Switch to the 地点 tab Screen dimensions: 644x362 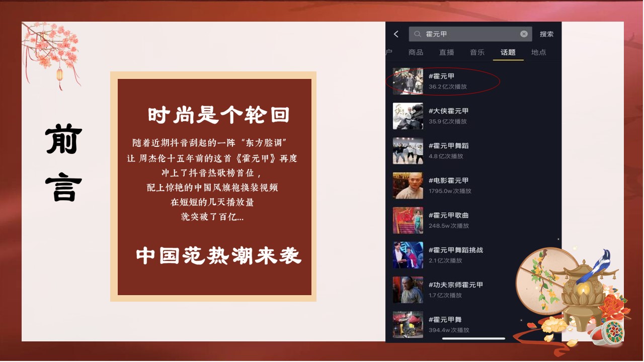tap(538, 52)
